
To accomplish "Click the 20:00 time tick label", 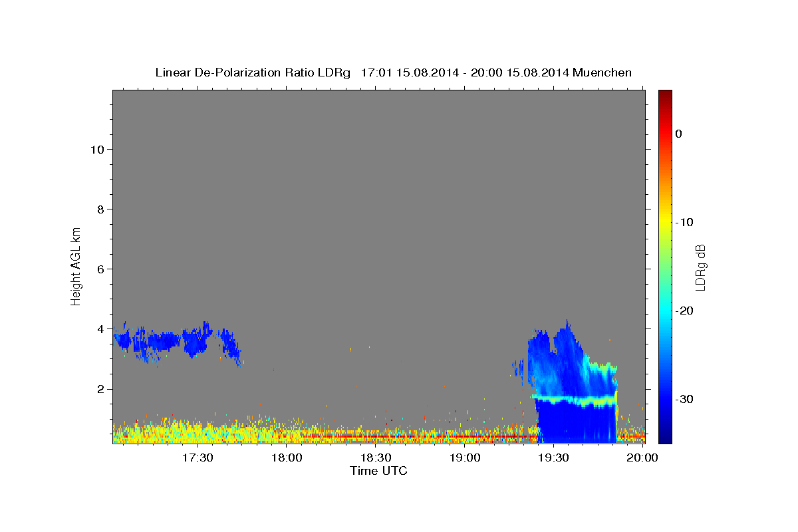I will click(x=643, y=458).
